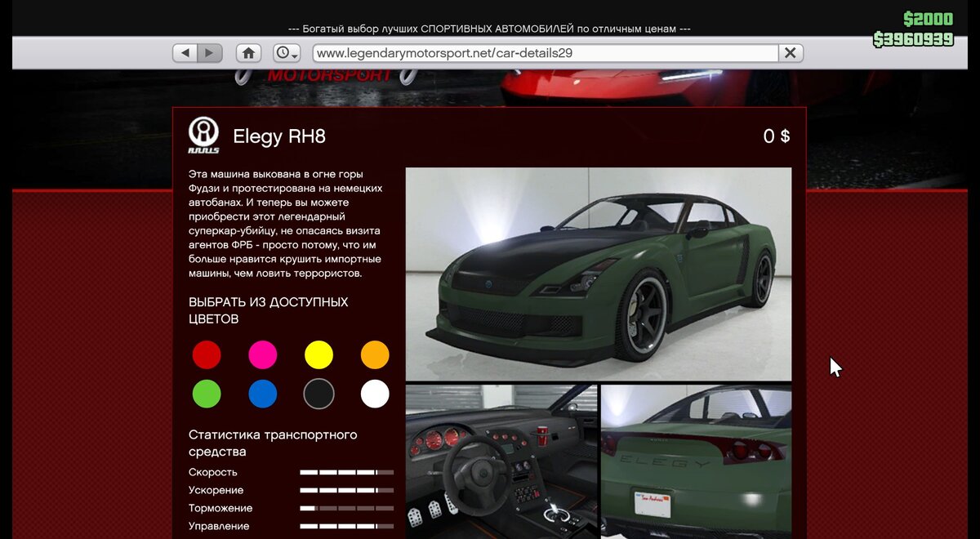Click the car description paragraph text
This screenshot has height=539, width=980.
[286, 224]
